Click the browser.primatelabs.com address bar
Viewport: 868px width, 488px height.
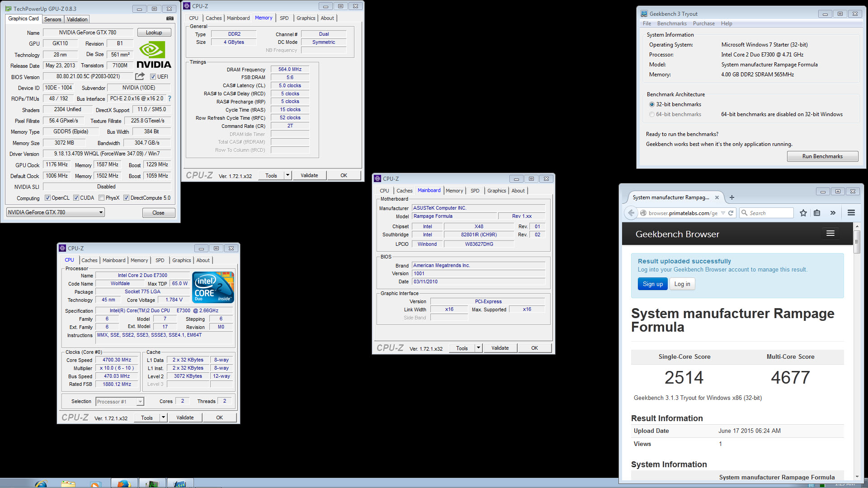[683, 213]
